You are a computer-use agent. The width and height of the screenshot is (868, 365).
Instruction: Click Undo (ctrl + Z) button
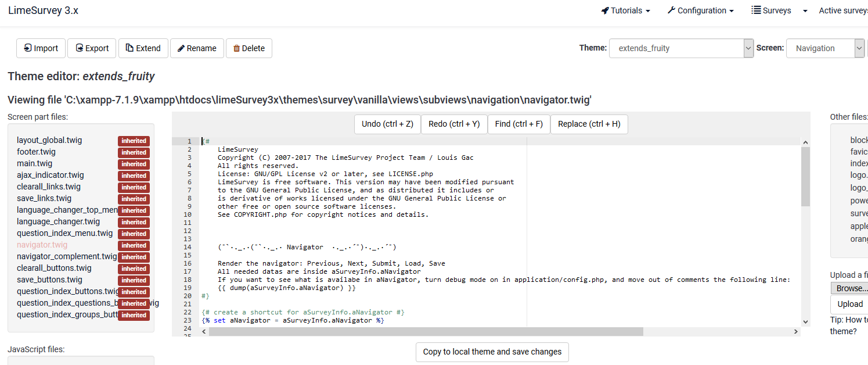tap(387, 124)
